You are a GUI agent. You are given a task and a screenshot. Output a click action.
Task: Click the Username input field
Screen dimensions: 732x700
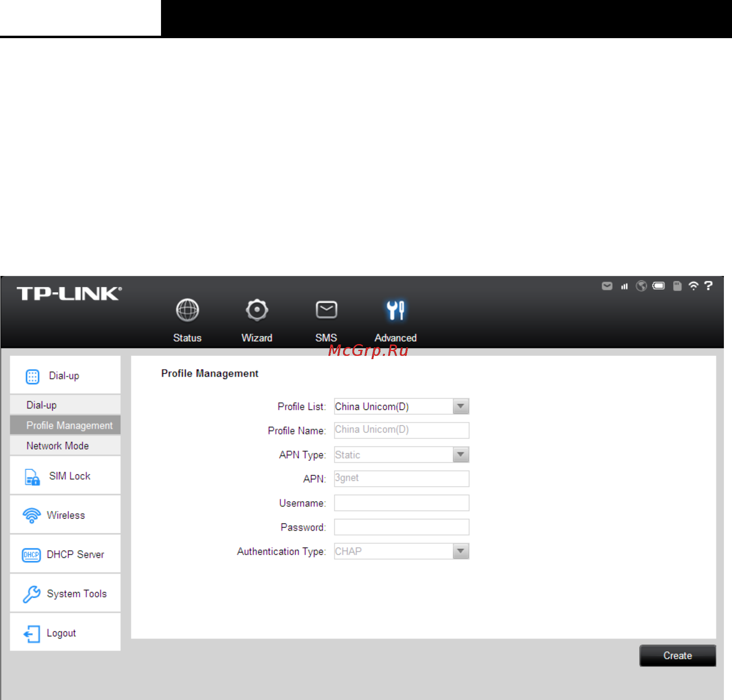401,503
